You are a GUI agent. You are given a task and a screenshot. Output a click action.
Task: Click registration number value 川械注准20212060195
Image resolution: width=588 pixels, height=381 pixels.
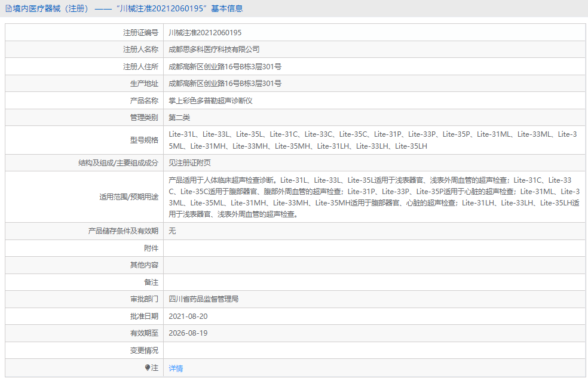tap(205, 33)
